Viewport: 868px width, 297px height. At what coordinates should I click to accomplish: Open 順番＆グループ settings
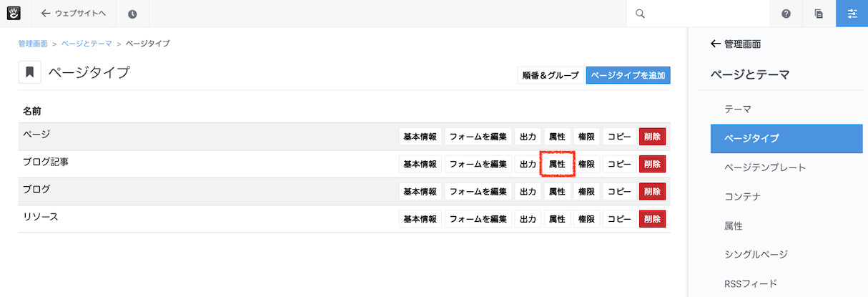click(551, 75)
